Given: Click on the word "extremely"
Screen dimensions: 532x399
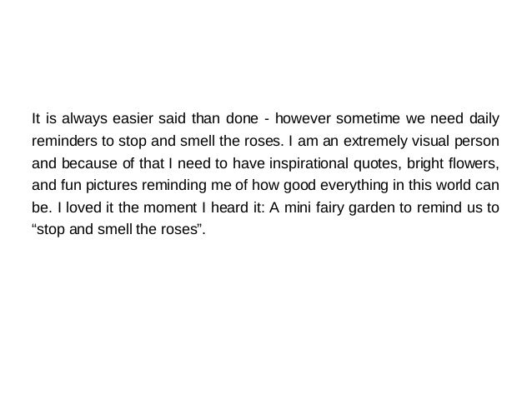Looking at the screenshot, I should [375, 142].
